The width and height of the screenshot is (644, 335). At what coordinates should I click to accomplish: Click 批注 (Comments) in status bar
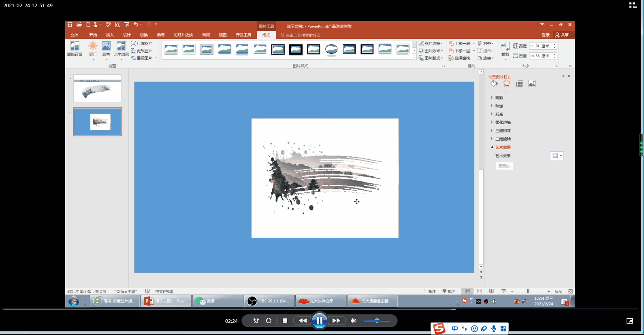click(x=449, y=291)
